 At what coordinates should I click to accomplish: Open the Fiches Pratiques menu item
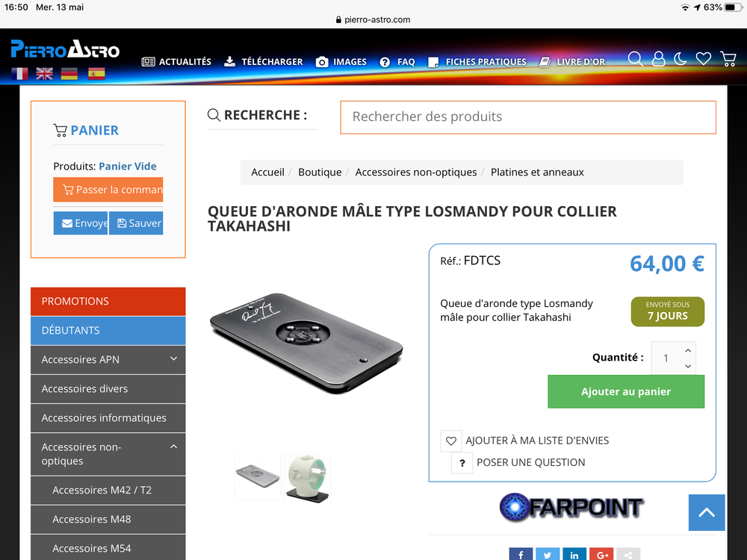pyautogui.click(x=477, y=62)
